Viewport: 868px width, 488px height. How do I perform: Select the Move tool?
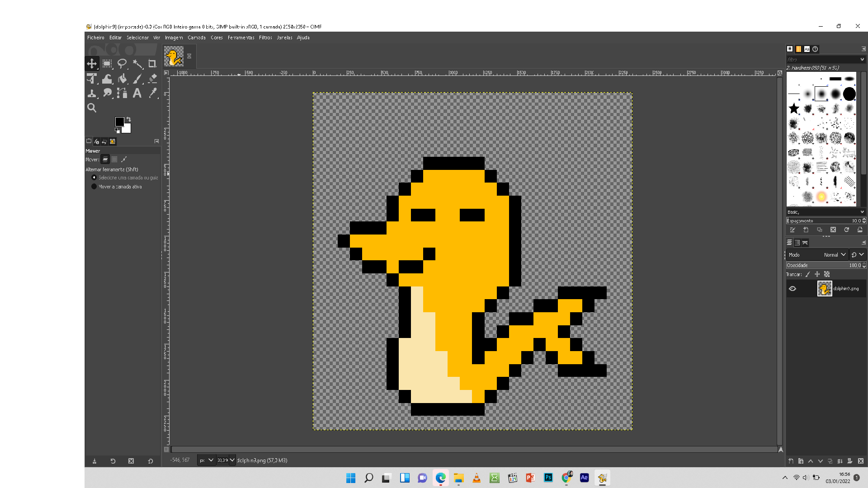92,64
